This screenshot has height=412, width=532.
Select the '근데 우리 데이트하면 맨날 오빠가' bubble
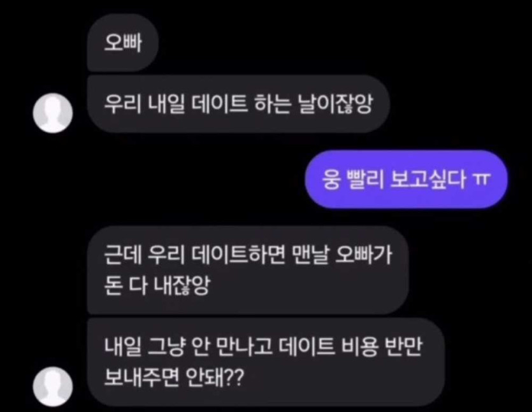point(248,270)
